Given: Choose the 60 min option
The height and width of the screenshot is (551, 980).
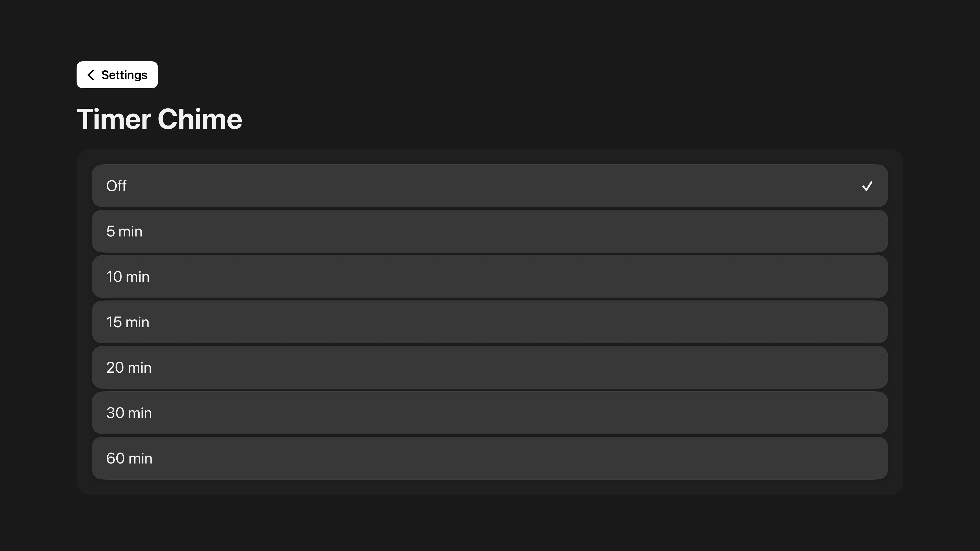Looking at the screenshot, I should point(490,458).
